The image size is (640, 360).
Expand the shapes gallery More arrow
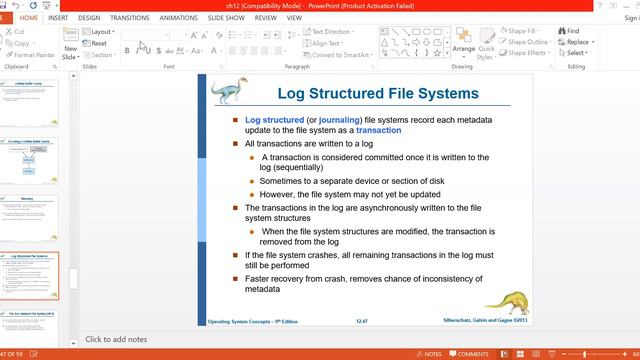[x=447, y=53]
